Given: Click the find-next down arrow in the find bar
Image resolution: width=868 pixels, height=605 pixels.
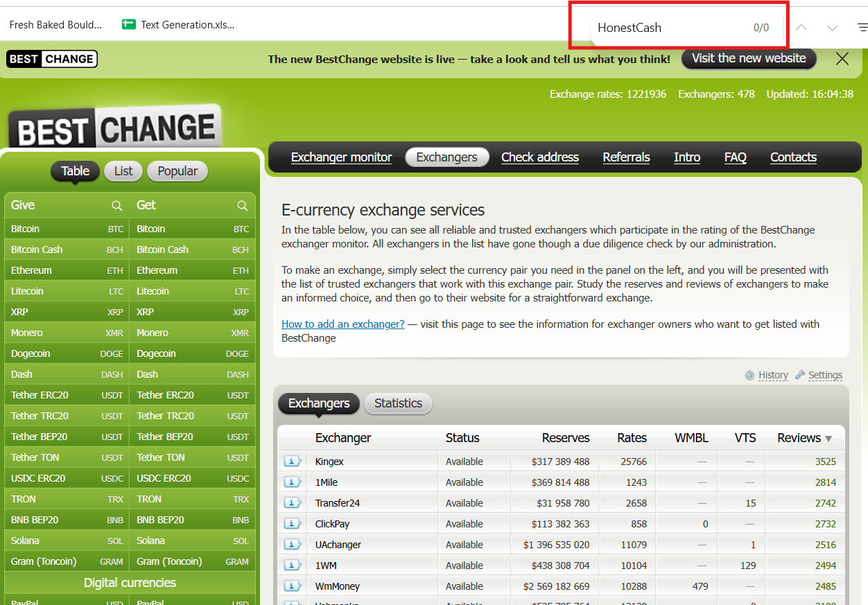Looking at the screenshot, I should tap(833, 28).
